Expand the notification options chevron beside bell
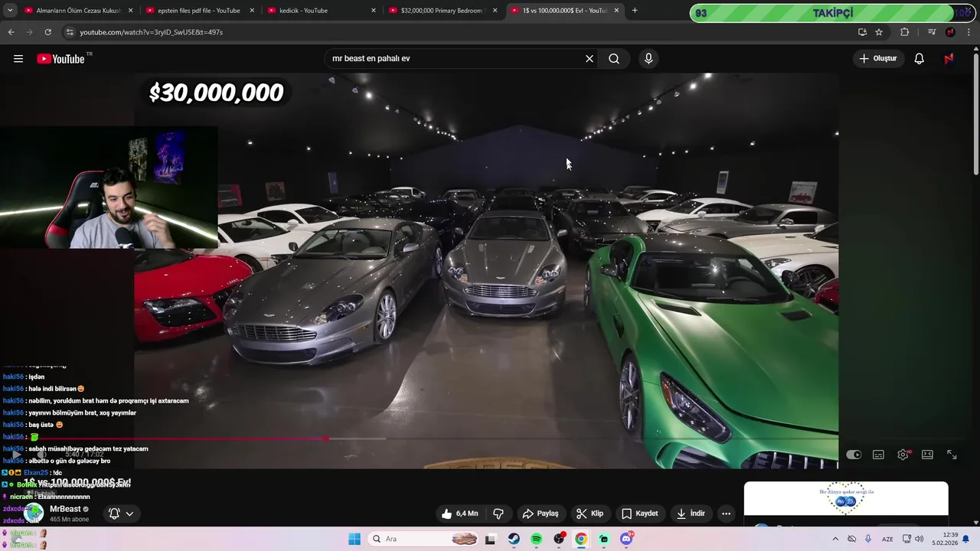The width and height of the screenshot is (980, 551). point(129,514)
